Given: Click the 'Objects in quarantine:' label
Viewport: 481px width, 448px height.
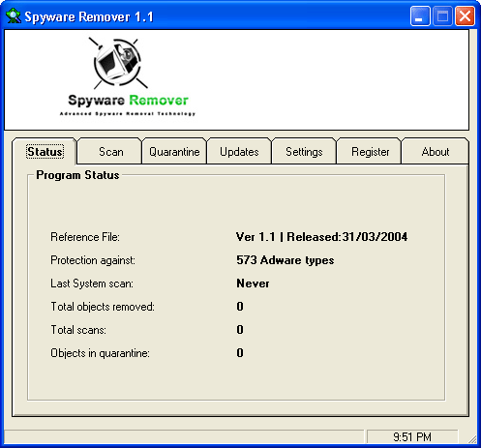Looking at the screenshot, I should [100, 353].
